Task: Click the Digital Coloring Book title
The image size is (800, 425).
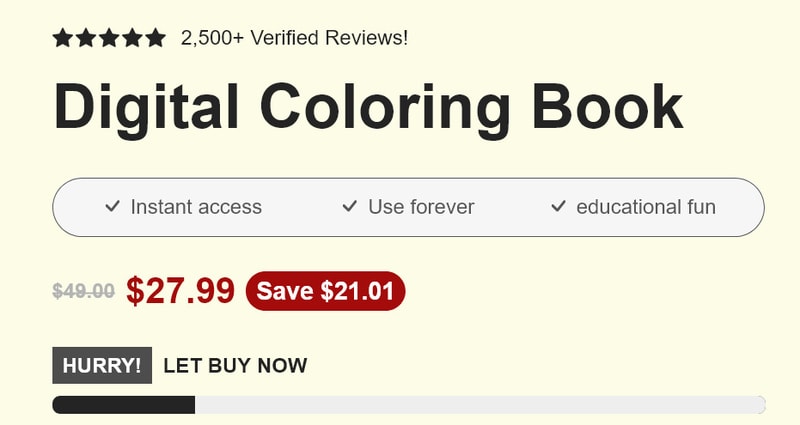Action: coord(368,108)
